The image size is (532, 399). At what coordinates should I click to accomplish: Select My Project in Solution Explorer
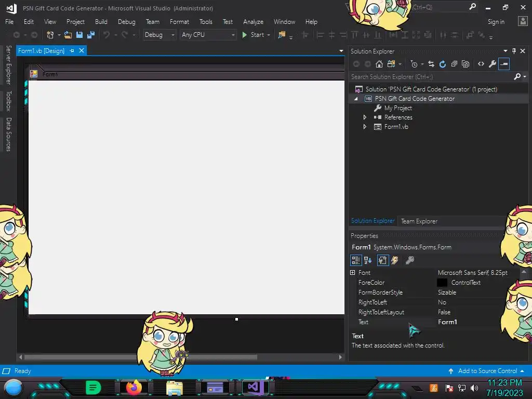pyautogui.click(x=398, y=108)
